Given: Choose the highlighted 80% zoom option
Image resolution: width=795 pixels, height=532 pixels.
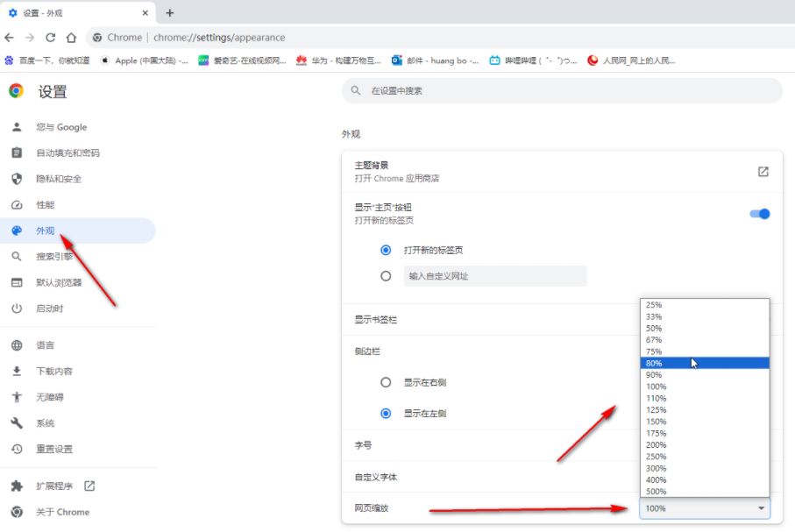Looking at the screenshot, I should (705, 363).
